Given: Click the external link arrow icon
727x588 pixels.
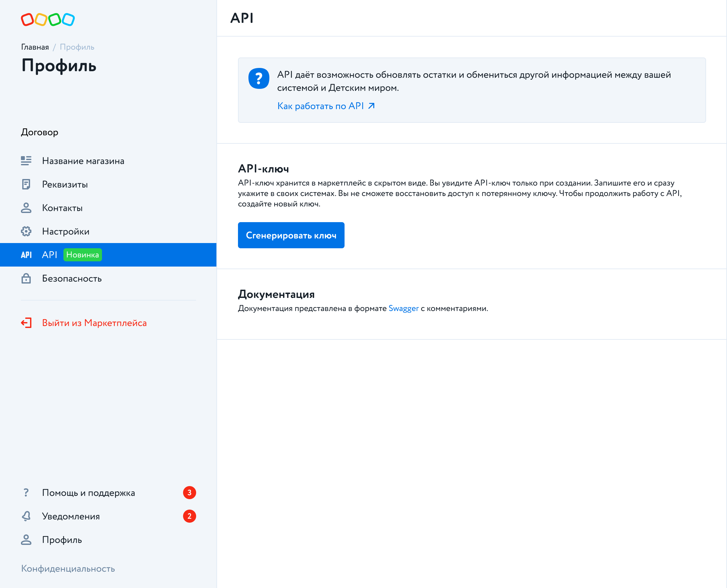Looking at the screenshot, I should 371,106.
